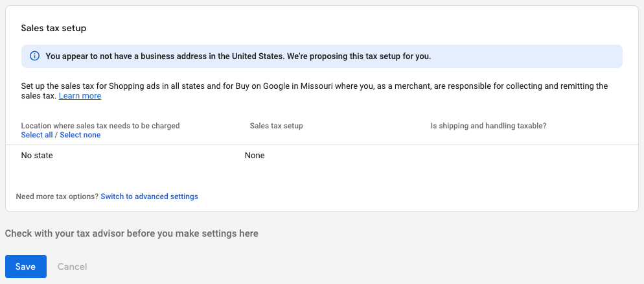Viewport: 644px width, 284px height.
Task: Click the Sales tax setup column header
Action: click(x=277, y=126)
